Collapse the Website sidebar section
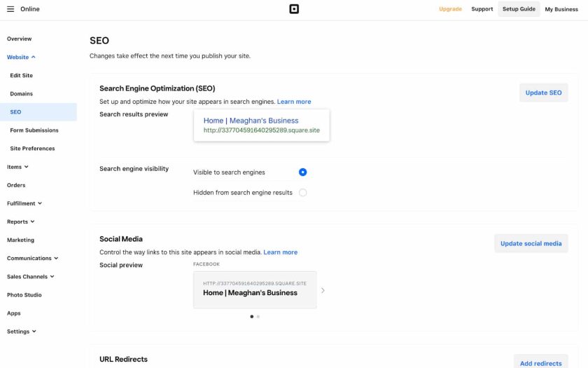 point(21,57)
